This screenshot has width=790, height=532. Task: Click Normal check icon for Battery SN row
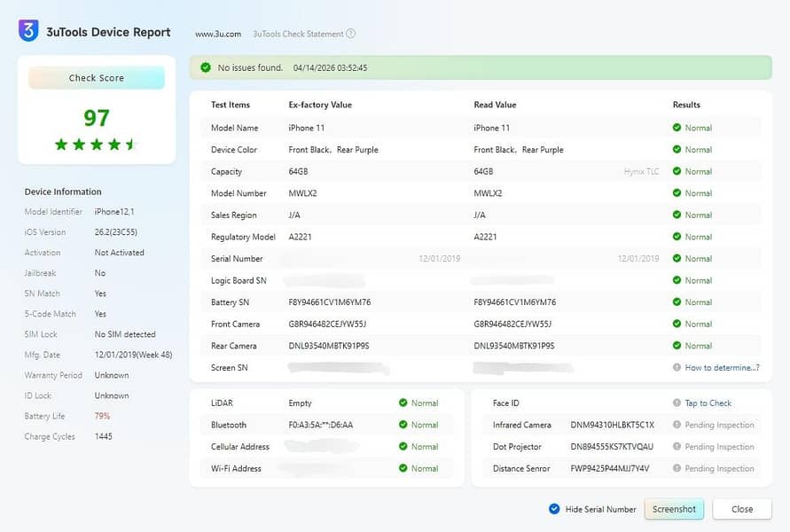677,302
